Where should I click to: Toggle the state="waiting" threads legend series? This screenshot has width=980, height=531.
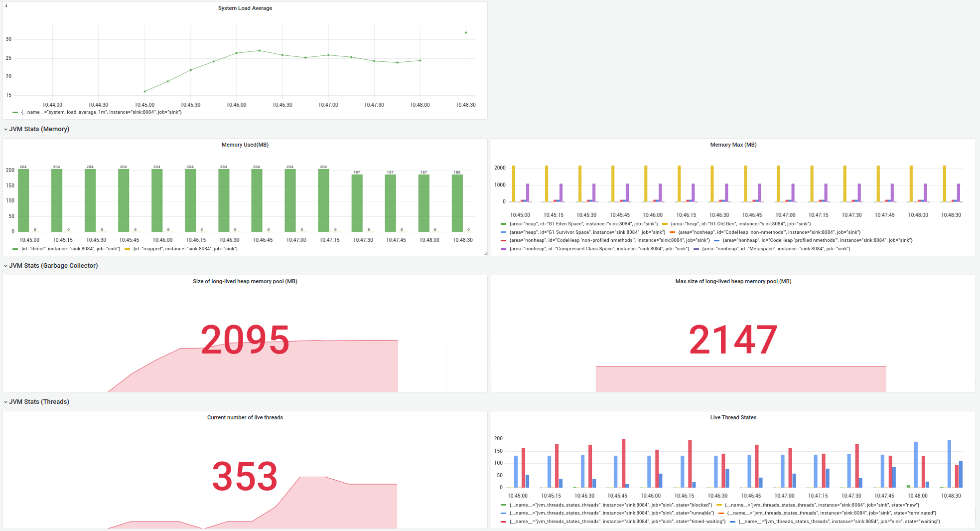(x=839, y=522)
